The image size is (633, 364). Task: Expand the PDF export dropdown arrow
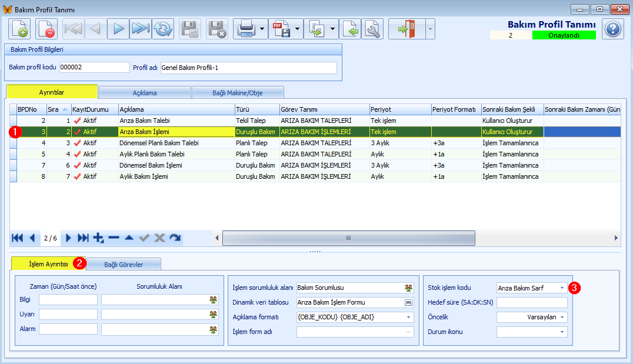click(298, 29)
